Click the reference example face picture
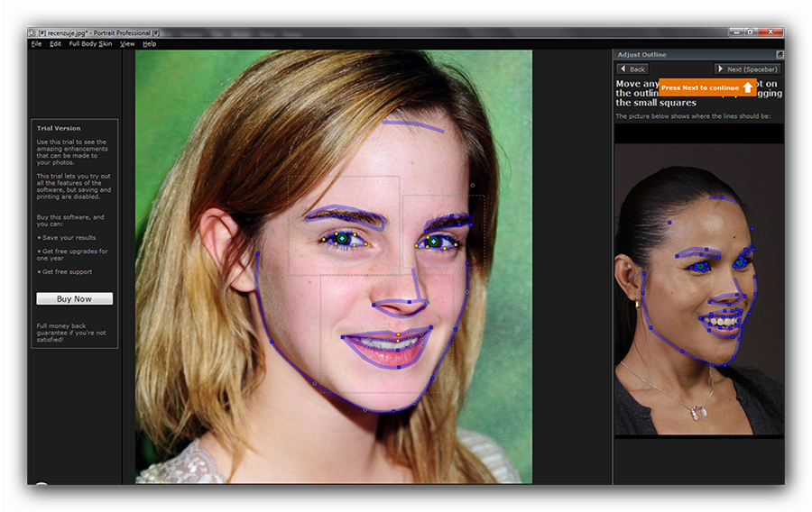The height and width of the screenshot is (512, 812). pos(698,289)
